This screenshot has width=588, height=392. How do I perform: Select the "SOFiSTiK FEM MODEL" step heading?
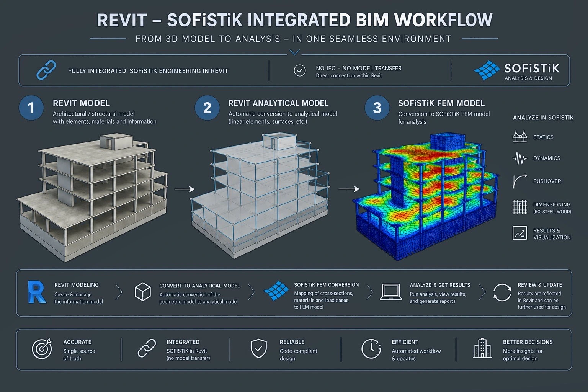tap(441, 103)
